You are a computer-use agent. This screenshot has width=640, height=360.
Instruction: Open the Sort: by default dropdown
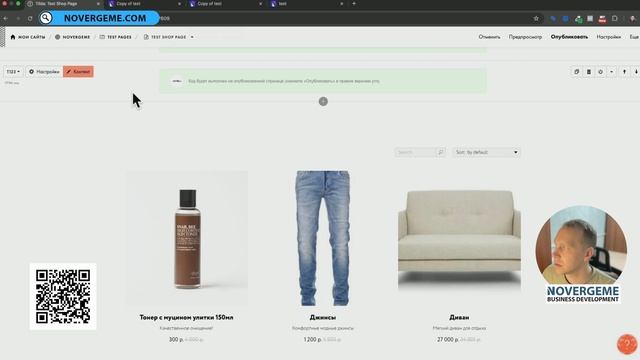(x=486, y=152)
